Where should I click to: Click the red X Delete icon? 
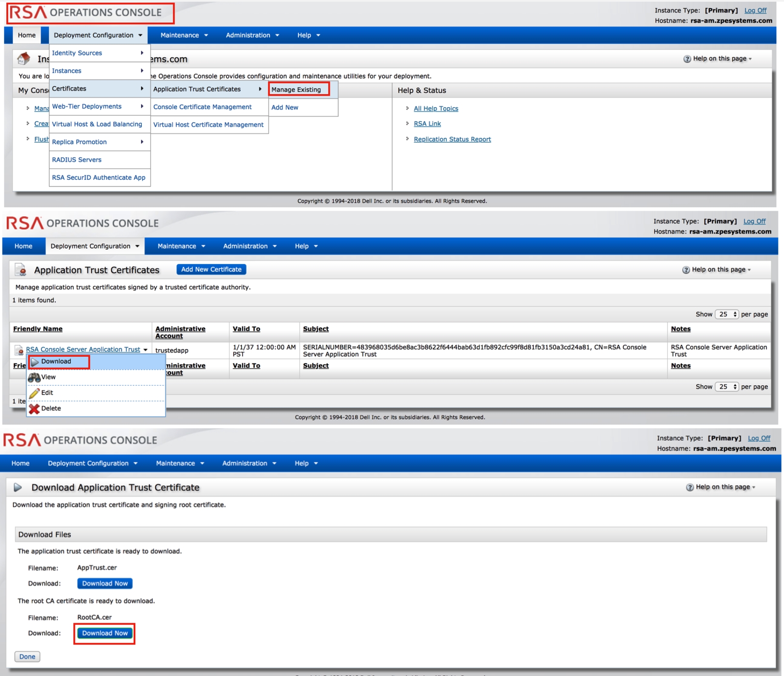tap(34, 409)
